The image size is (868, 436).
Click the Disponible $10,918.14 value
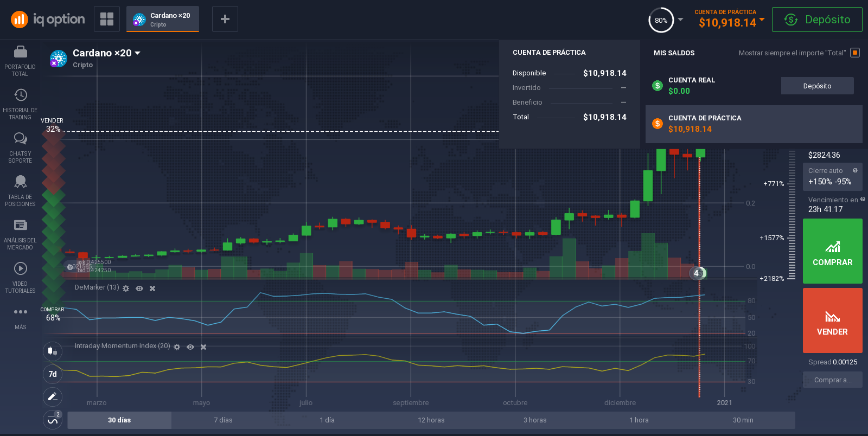pos(605,73)
